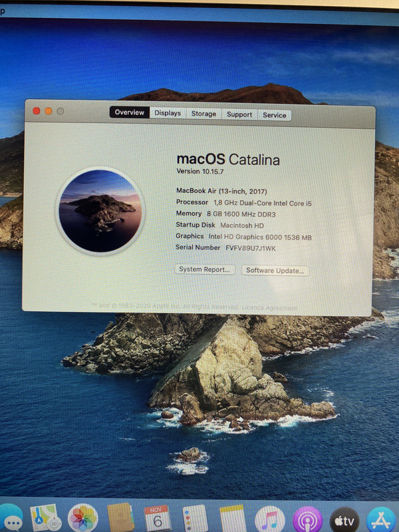The width and height of the screenshot is (399, 532).
Task: Select serial number FVFV89U7J1WK text
Action: (251, 248)
